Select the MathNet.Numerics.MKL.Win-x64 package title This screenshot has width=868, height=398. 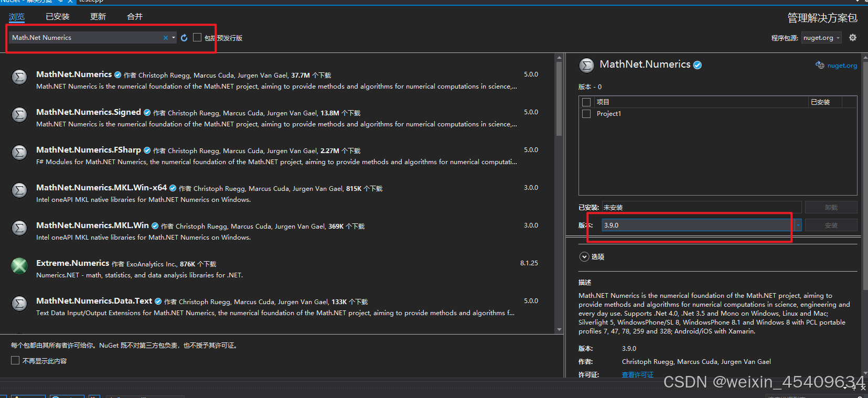[102, 188]
